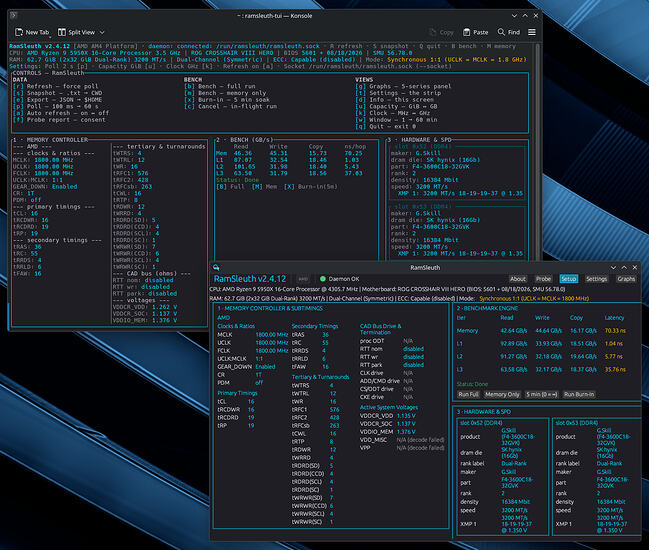Click the green Daemon OK status indicator
The width and height of the screenshot is (649, 550).
click(323, 279)
